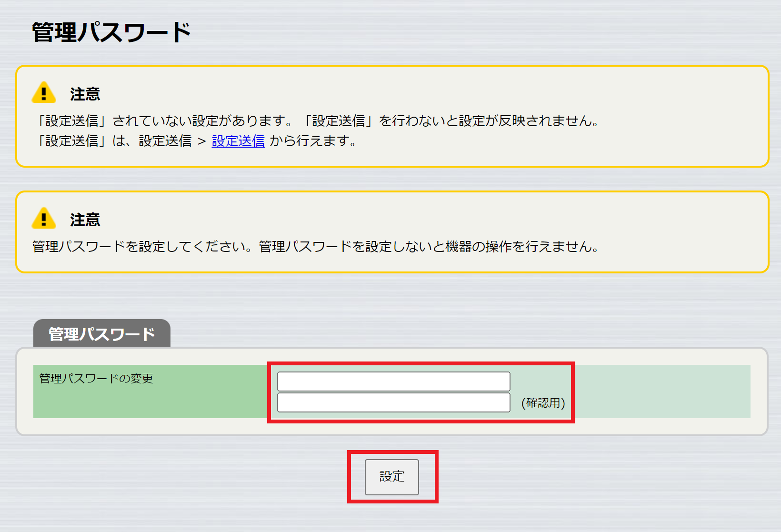Screen dimensions: 781x532
Task: Click the 管理パスワードの変更 label
Action: [96, 379]
